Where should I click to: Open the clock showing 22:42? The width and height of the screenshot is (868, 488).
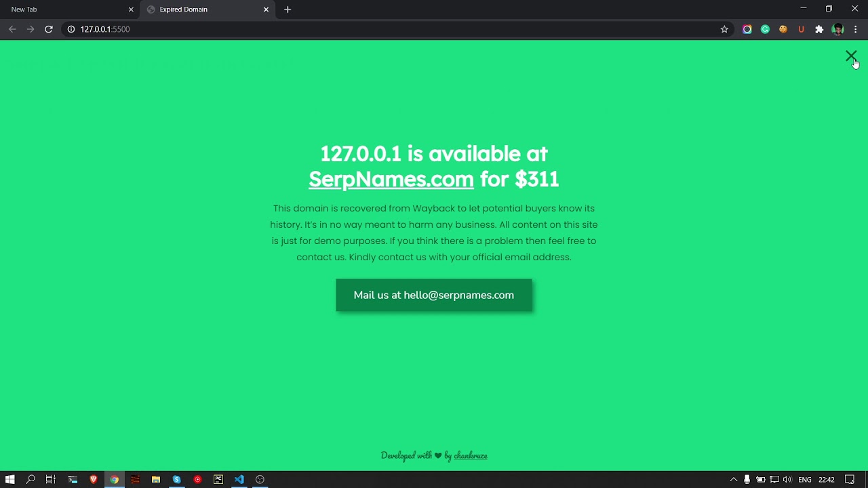[x=827, y=479]
